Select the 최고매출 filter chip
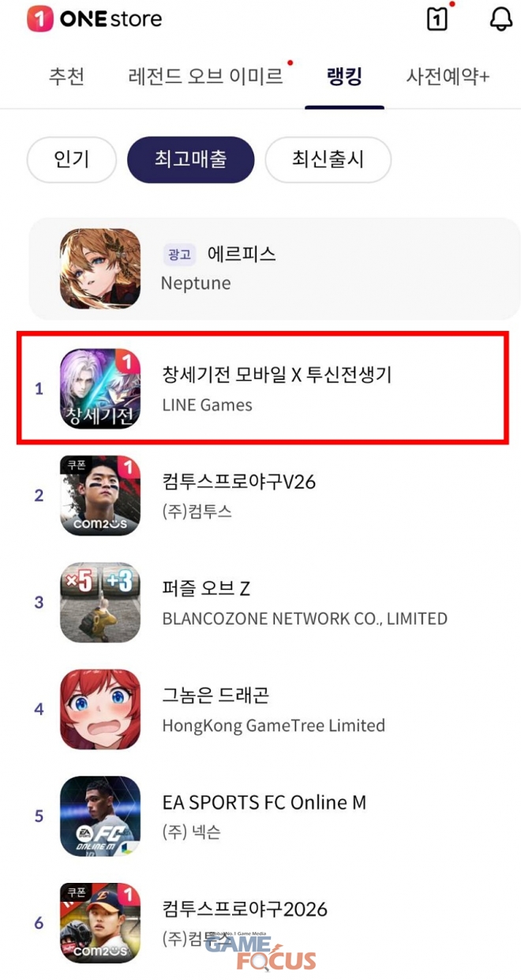The width and height of the screenshot is (521, 980). coord(191,160)
